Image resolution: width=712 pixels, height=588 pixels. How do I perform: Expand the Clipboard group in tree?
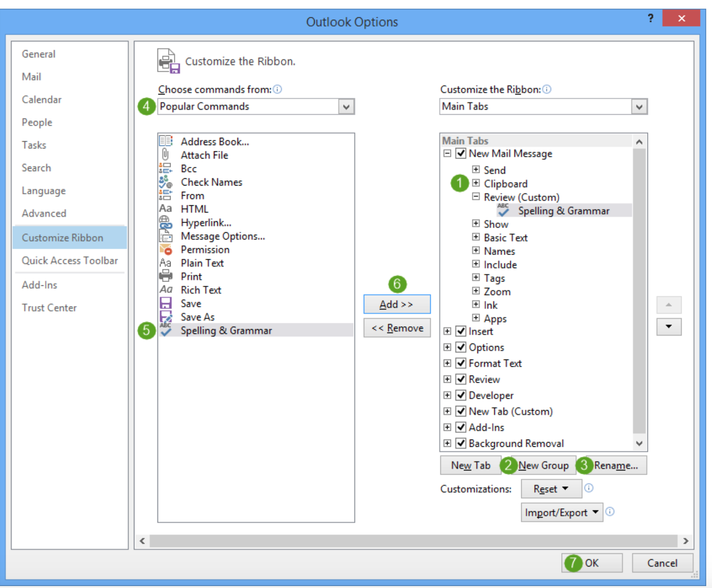coord(476,183)
